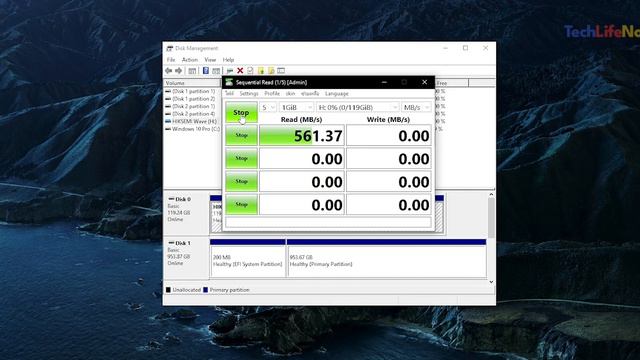Open the unit dropdown showing MB/s

click(x=416, y=107)
